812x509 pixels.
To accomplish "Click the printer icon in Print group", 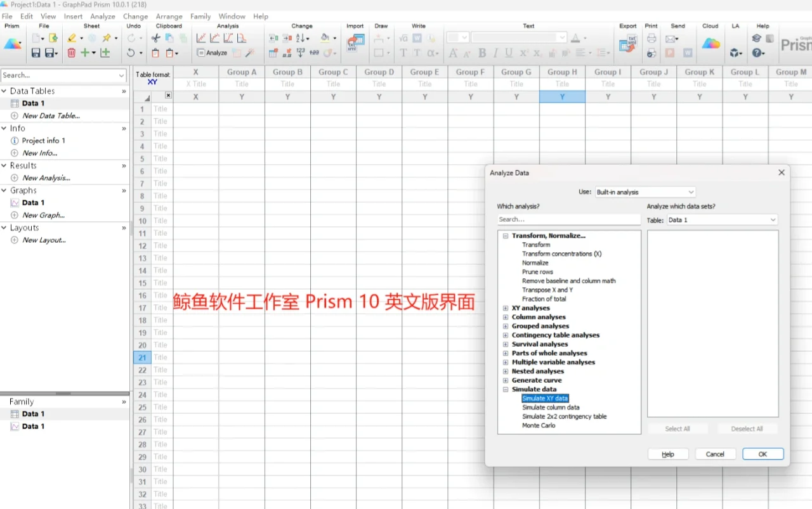I will point(652,38).
